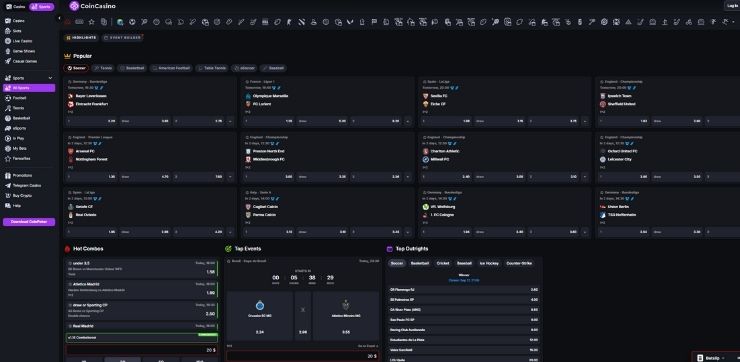The height and width of the screenshot is (362, 740).
Task: Open Telegram Casino in the sidebar
Action: click(26, 185)
